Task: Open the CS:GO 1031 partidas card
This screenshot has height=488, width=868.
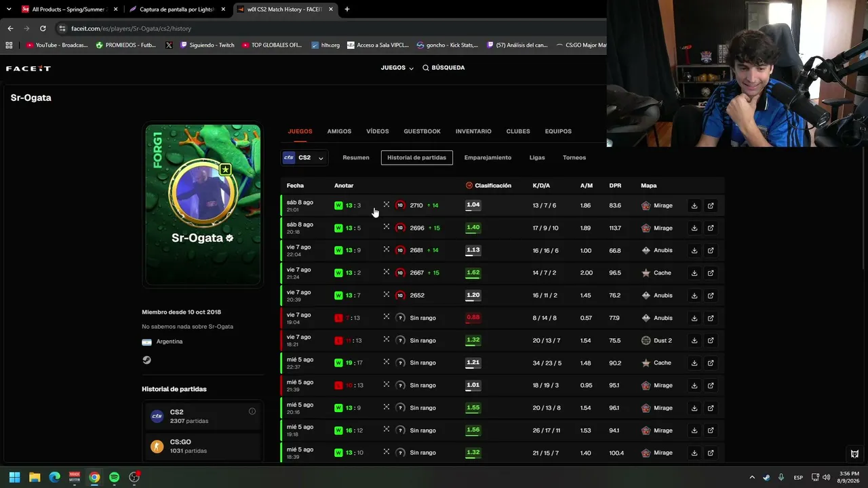Action: 203,446
